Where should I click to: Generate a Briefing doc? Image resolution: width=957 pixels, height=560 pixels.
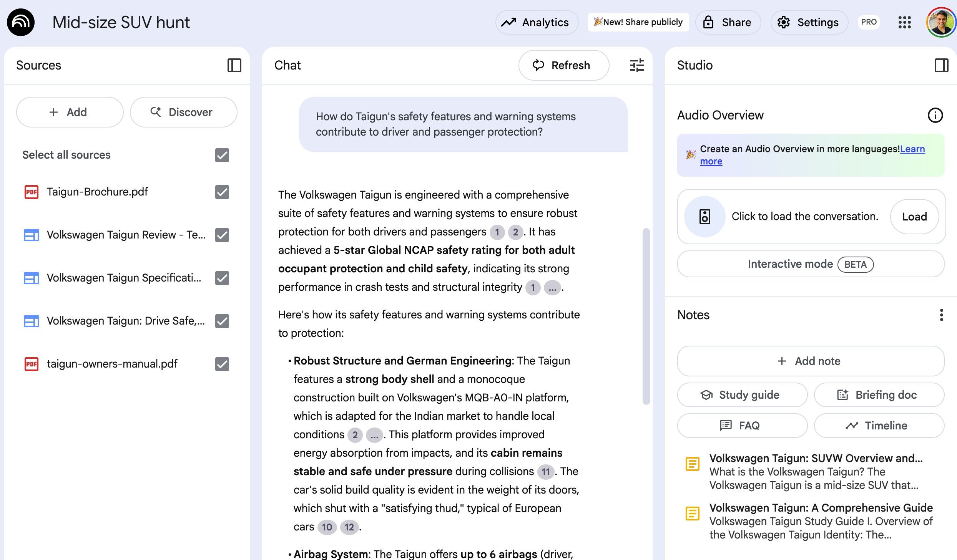[x=879, y=395]
